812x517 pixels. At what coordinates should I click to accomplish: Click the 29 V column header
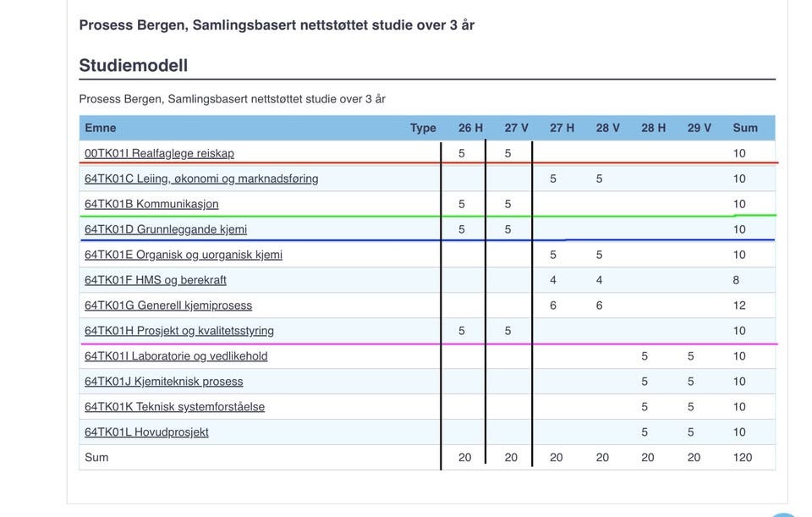[x=700, y=128]
